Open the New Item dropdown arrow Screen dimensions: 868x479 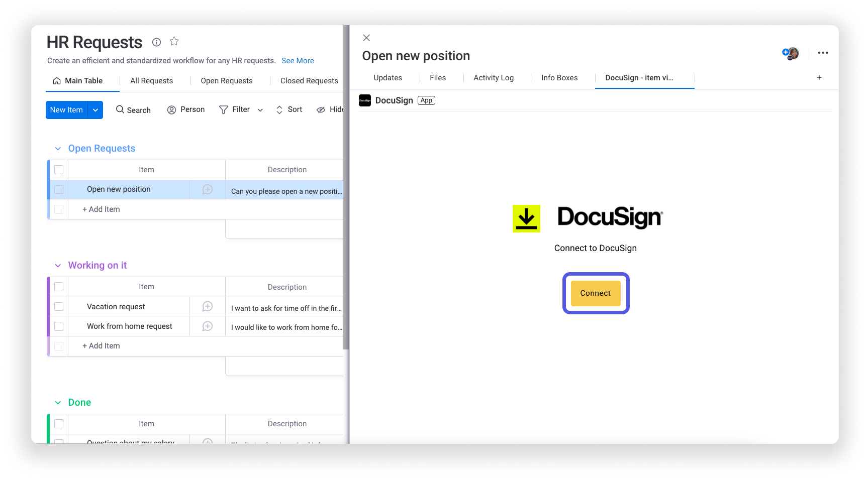pos(95,109)
